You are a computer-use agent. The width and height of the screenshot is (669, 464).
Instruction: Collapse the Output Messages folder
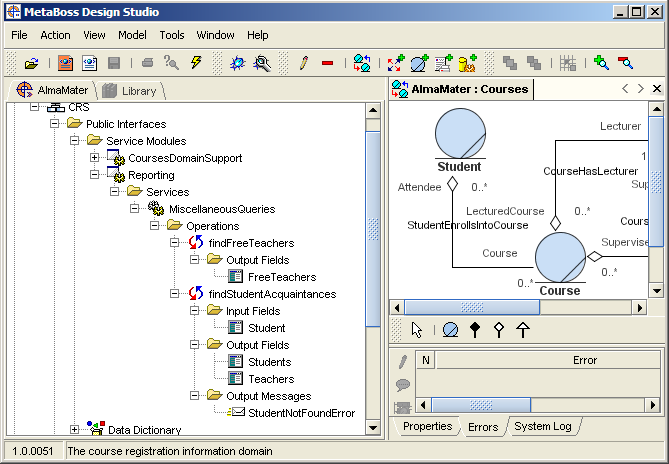tap(195, 395)
